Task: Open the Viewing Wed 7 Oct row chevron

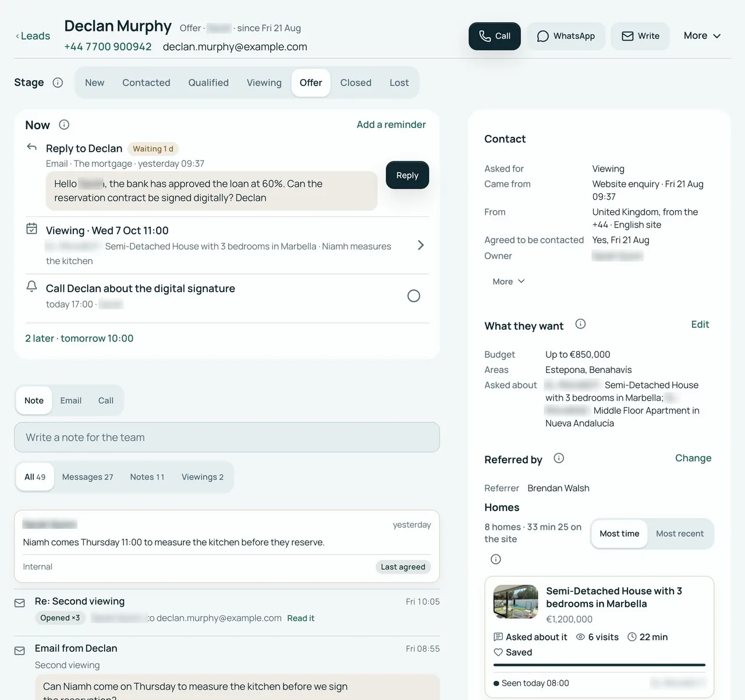Action: (x=421, y=246)
